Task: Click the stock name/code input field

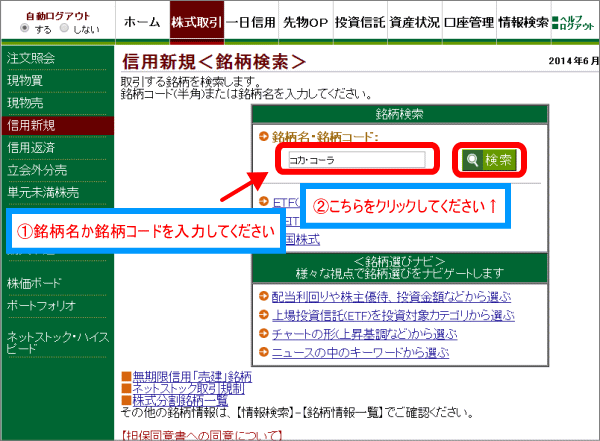Action: (357, 159)
